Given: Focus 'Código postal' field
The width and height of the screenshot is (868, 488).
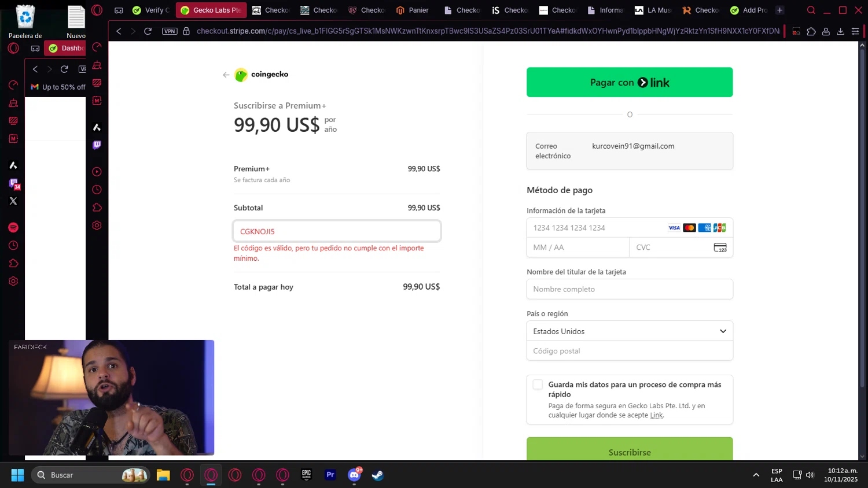Looking at the screenshot, I should click(x=630, y=351).
